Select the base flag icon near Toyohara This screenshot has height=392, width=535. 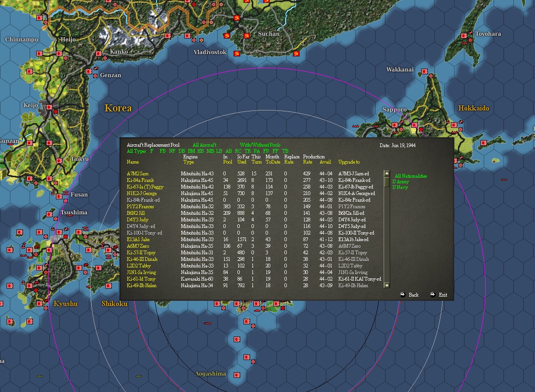pos(464,35)
